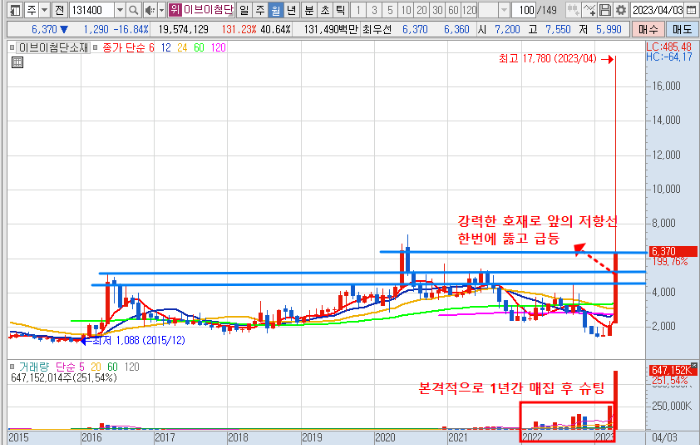Click the 최저 1,088 (2015/12) label
This screenshot has width=700, height=445.
click(138, 341)
